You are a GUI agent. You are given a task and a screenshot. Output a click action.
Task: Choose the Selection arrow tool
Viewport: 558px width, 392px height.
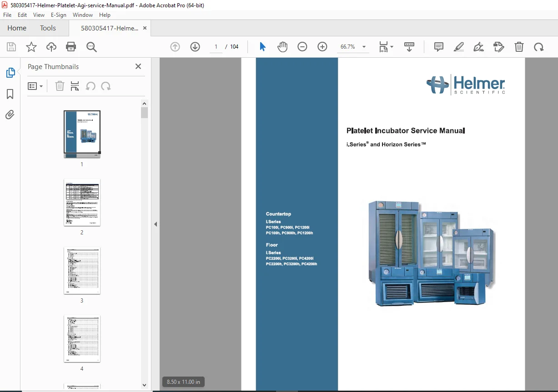(x=262, y=47)
